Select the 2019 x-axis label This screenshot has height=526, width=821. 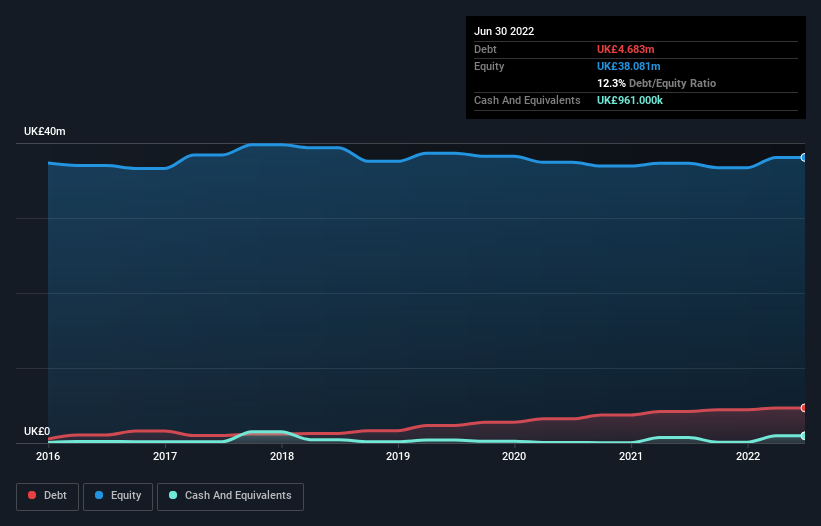click(398, 456)
